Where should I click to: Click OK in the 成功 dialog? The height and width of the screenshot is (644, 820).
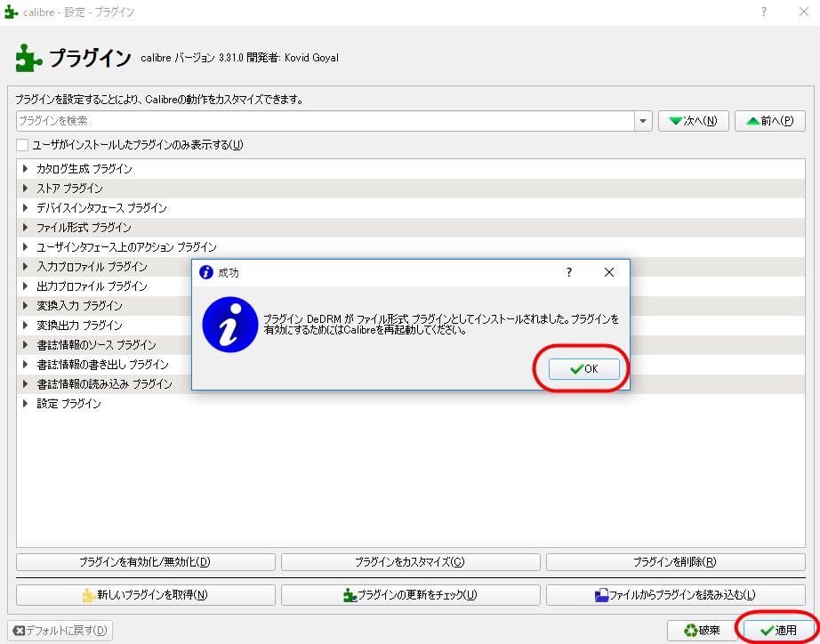pos(583,369)
